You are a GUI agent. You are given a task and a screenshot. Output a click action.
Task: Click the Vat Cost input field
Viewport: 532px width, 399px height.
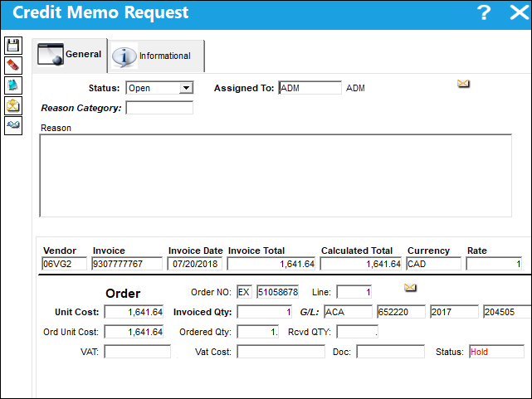pyautogui.click(x=281, y=352)
